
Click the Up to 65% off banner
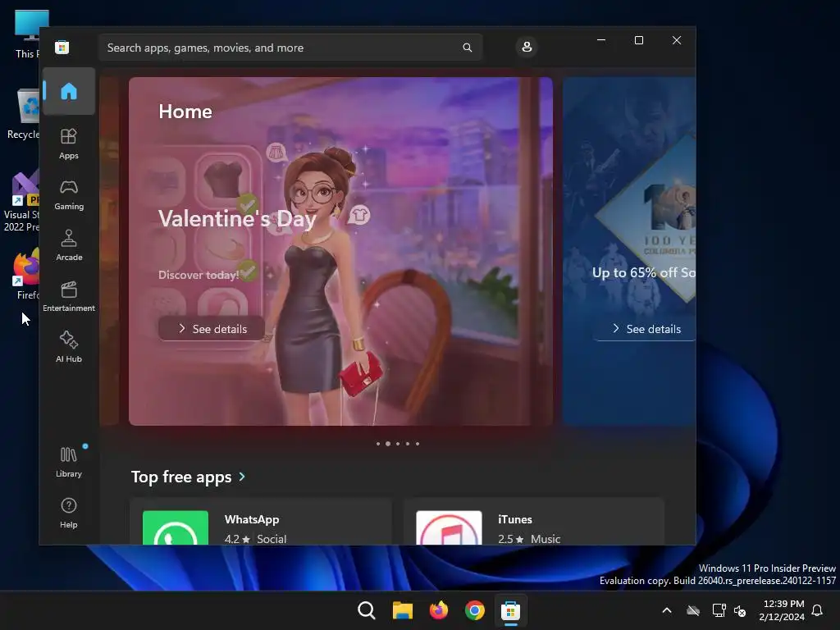pyautogui.click(x=629, y=251)
